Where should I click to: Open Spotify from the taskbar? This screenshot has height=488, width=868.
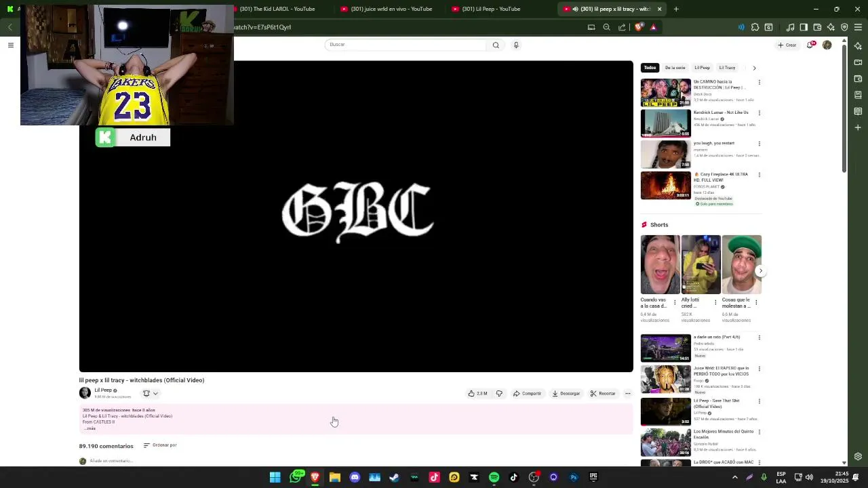coord(494,477)
